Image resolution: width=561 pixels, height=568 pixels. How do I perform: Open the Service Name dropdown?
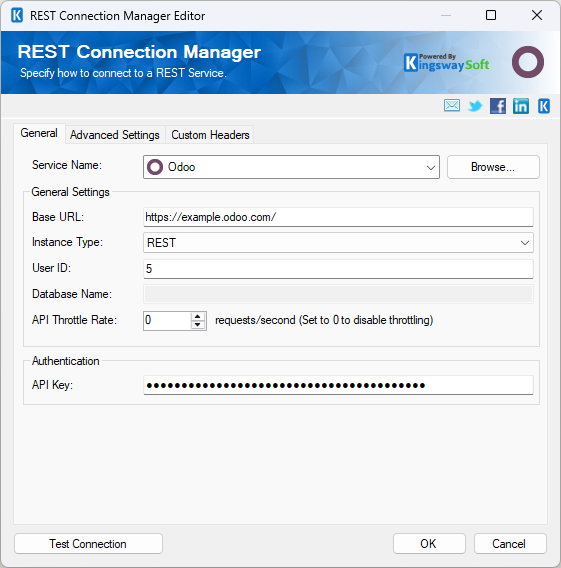point(291,167)
